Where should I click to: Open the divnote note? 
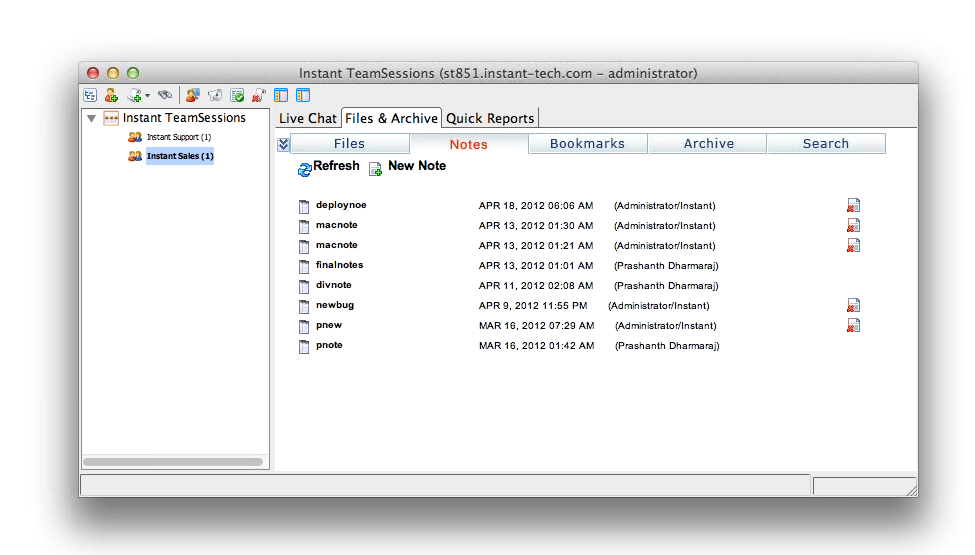tap(333, 285)
